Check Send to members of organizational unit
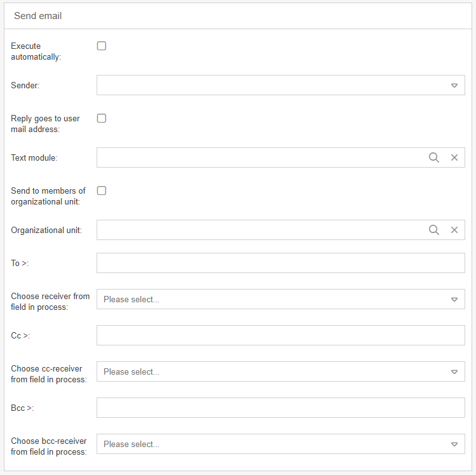476x475 pixels. 102,191
